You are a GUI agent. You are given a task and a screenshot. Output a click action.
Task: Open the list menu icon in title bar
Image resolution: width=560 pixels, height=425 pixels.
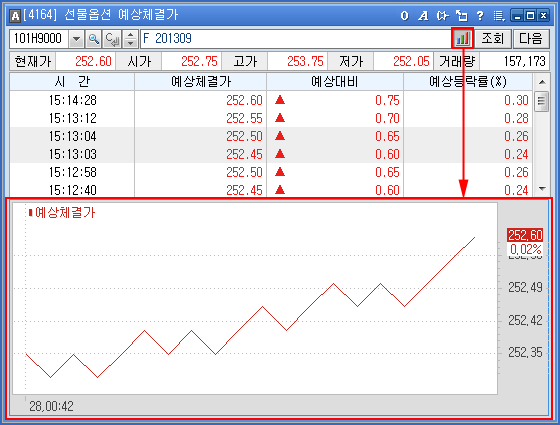pos(499,16)
